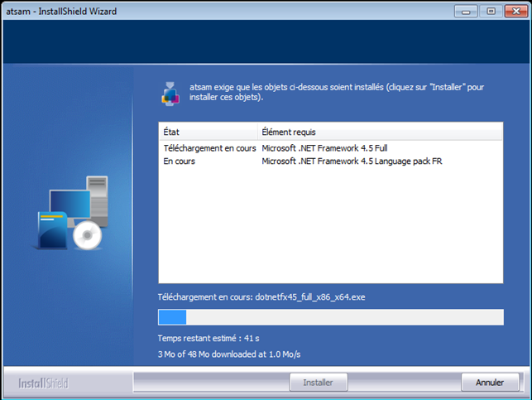Click the État column header
This screenshot has width=532, height=400.
(x=208, y=132)
